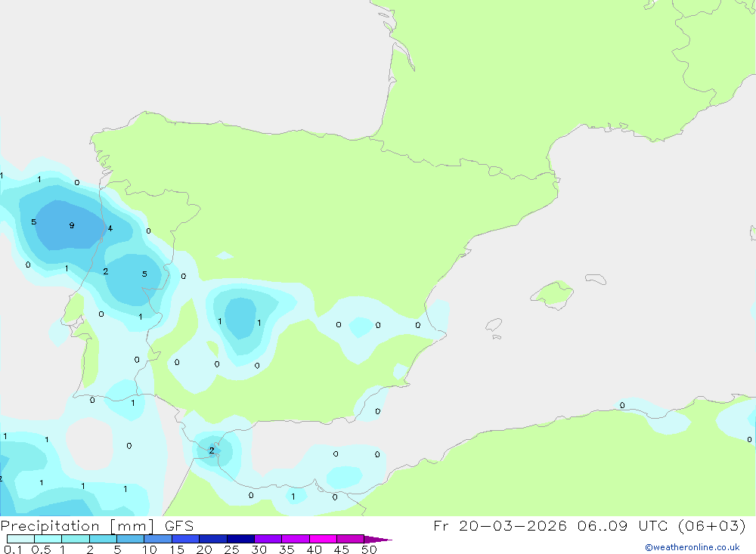Click the '15' legend scale label
The image size is (756, 554).
pos(177,549)
